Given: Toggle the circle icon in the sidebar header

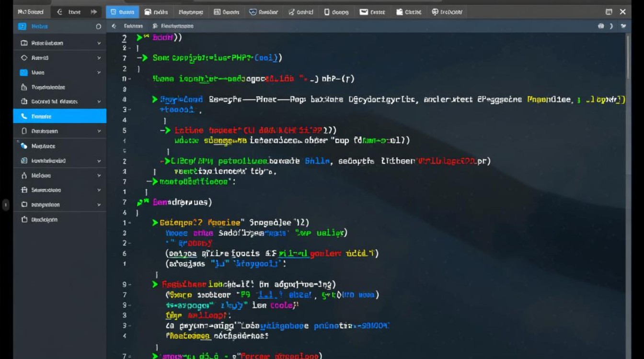Looking at the screenshot, I should 98,27.
